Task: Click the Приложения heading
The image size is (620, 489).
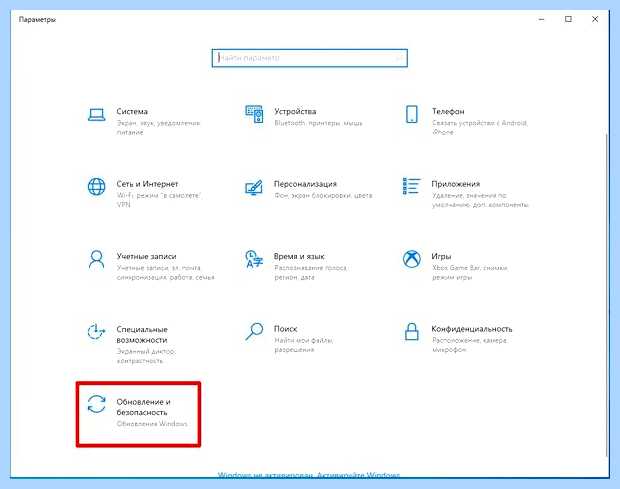Action: point(456,184)
